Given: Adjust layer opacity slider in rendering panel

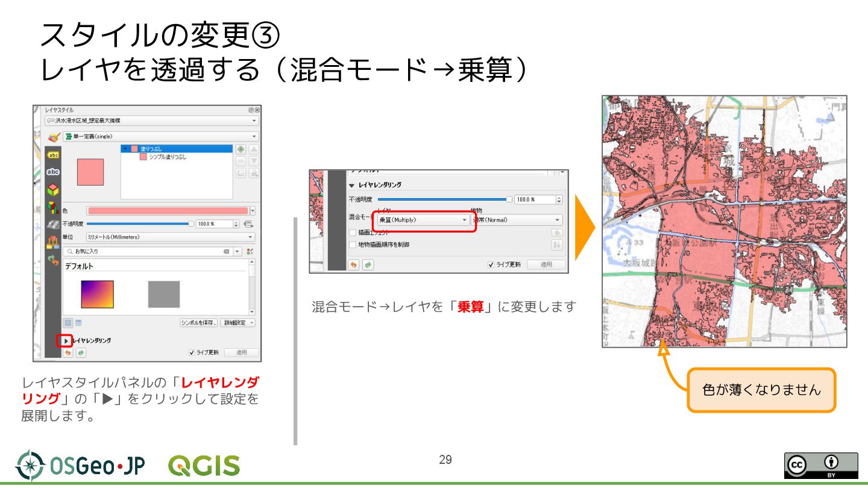Looking at the screenshot, I should tap(445, 199).
